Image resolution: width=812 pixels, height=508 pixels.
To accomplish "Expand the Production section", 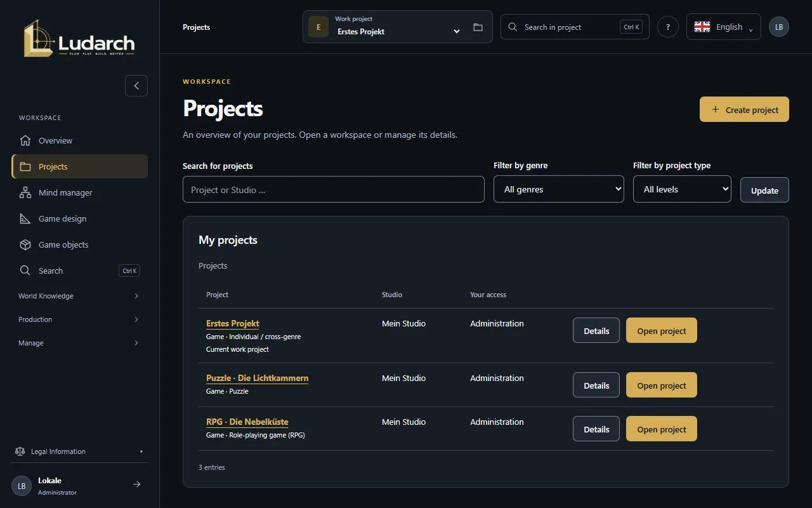I will point(79,319).
